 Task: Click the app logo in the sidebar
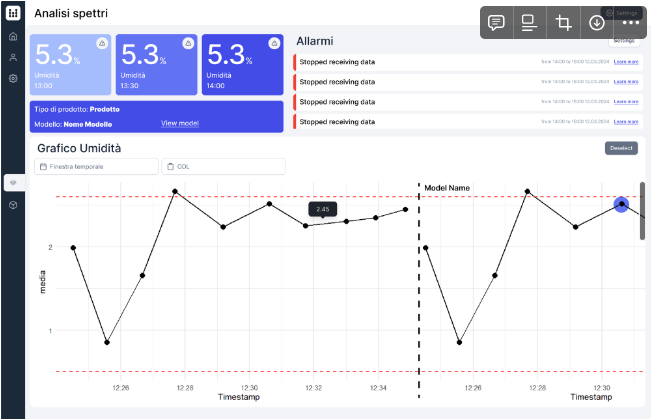[13, 13]
